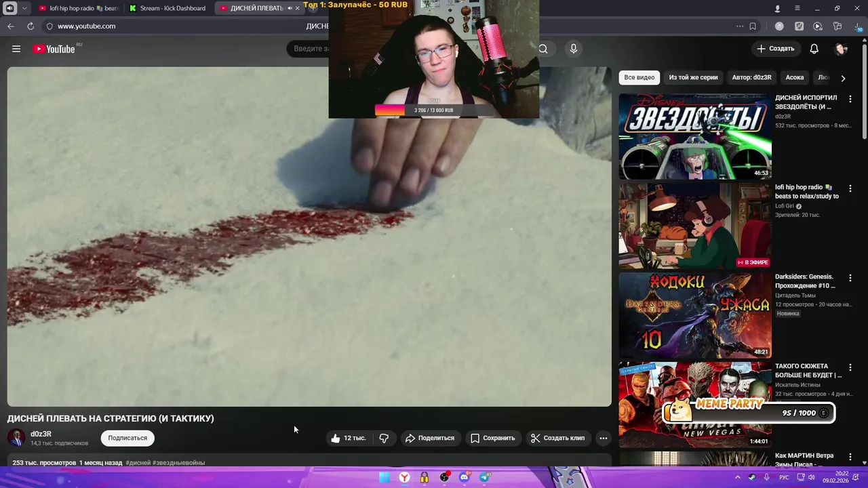Open the address bar three-dots menu

point(740,26)
